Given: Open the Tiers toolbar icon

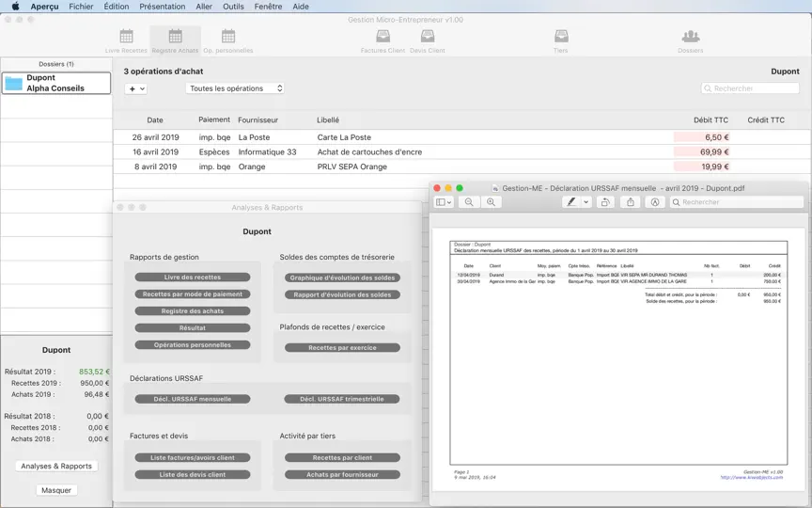Looking at the screenshot, I should [x=561, y=41].
